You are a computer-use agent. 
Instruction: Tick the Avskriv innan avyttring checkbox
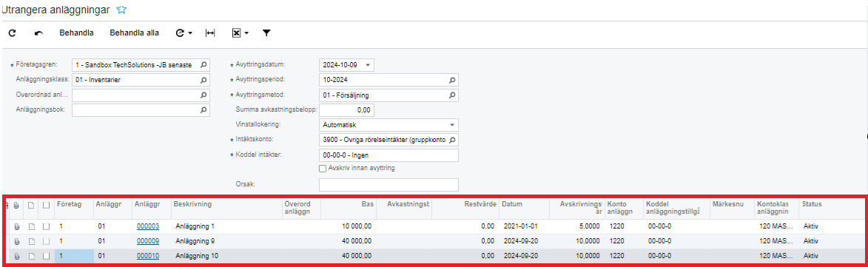pos(323,168)
